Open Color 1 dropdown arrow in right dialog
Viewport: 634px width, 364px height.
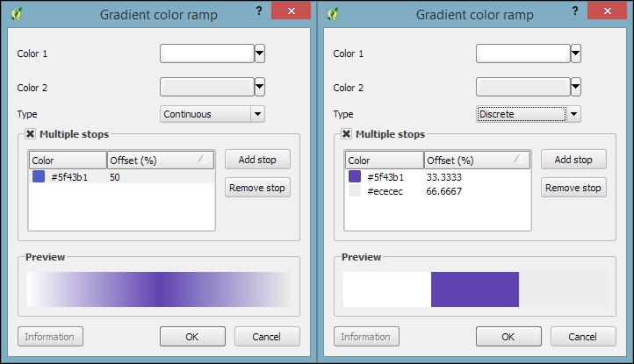tap(576, 54)
